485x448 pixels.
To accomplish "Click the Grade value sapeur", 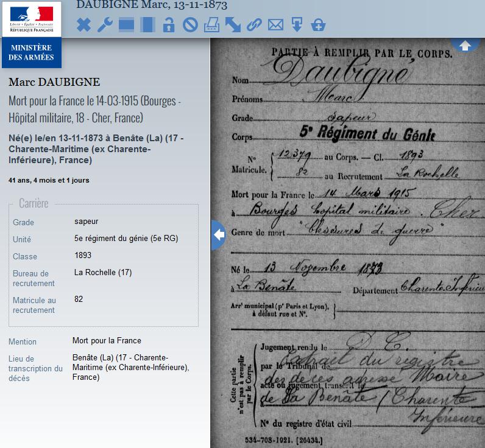I will click(87, 222).
